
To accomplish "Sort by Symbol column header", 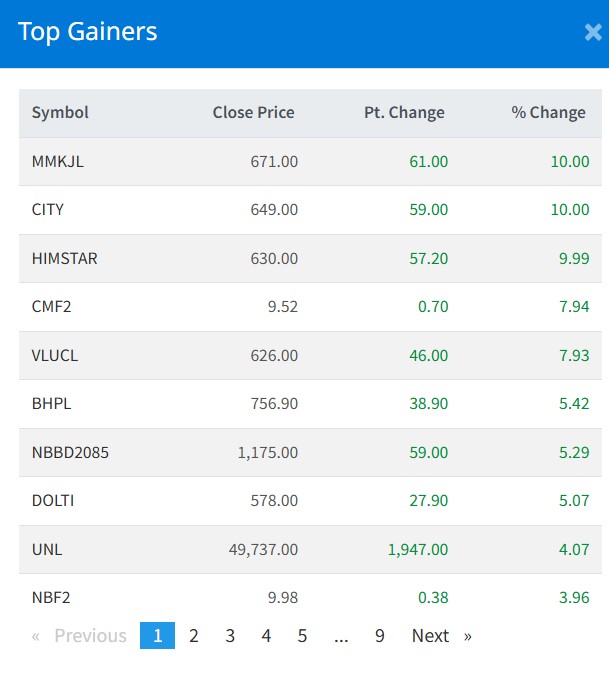I will pyautogui.click(x=60, y=112).
